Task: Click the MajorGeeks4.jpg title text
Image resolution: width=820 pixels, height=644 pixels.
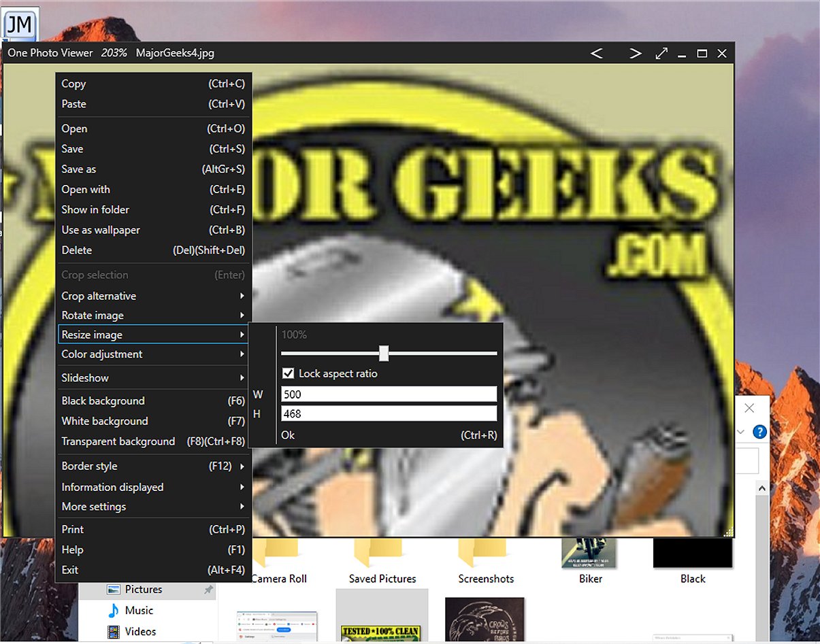Action: coord(175,53)
